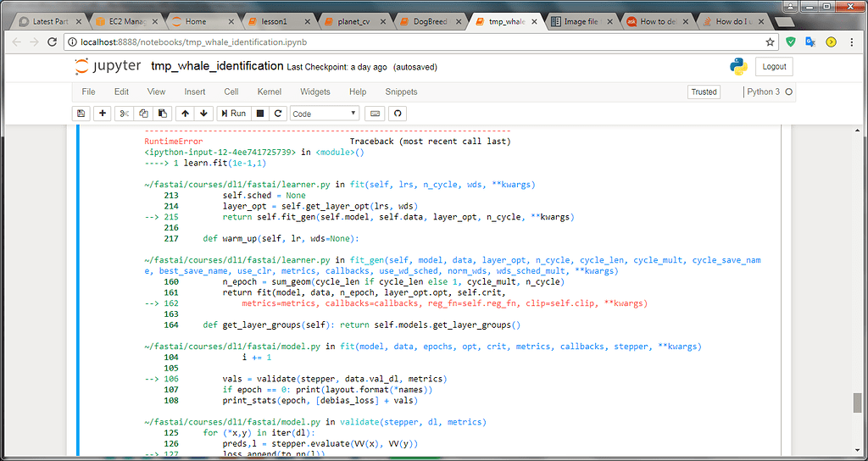Screen dimensions: 868x461
Task: Toggle the Trusted notebook indicator
Action: pos(704,92)
